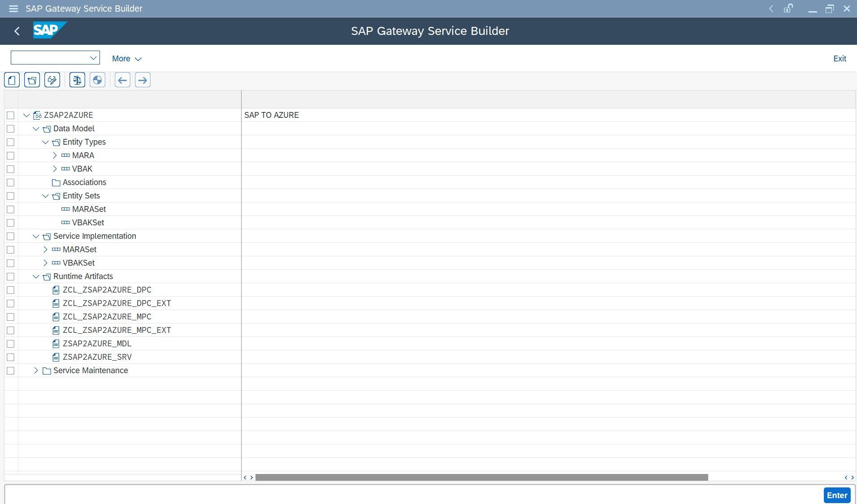Image resolution: width=857 pixels, height=504 pixels.
Task: Expand the Service Maintenance node
Action: point(36,370)
